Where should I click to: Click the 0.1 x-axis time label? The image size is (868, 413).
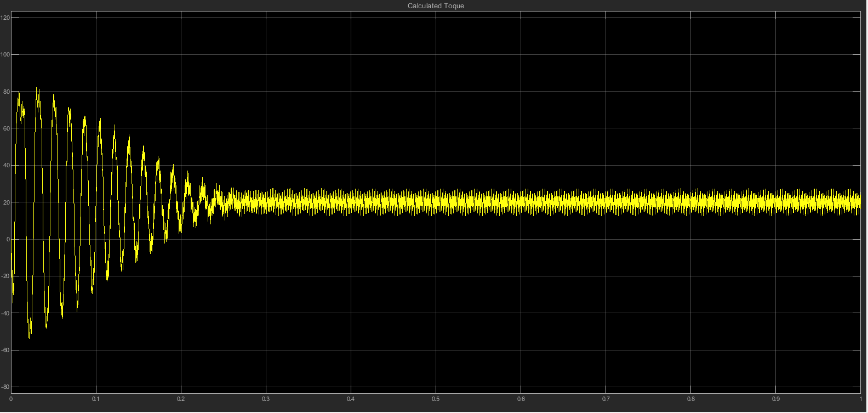click(x=96, y=399)
